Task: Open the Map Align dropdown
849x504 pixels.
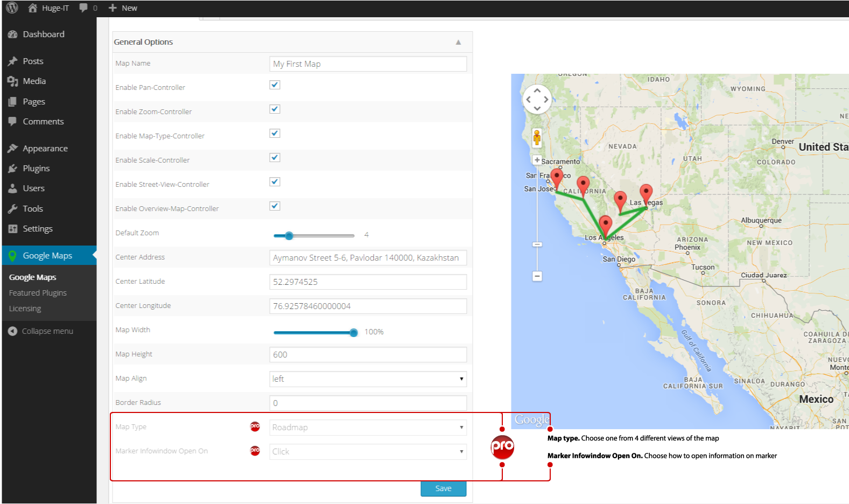Action: (x=368, y=379)
